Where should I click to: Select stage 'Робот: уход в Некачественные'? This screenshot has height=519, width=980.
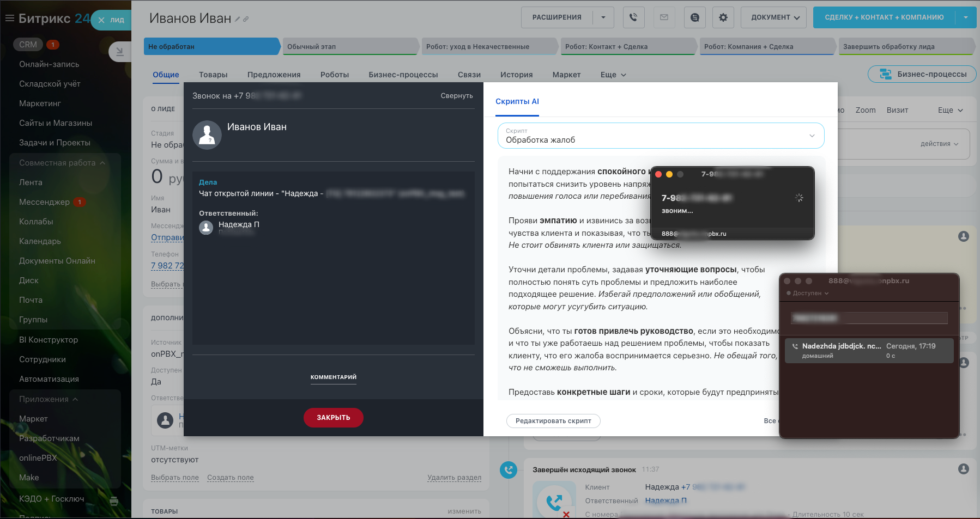[x=490, y=46]
